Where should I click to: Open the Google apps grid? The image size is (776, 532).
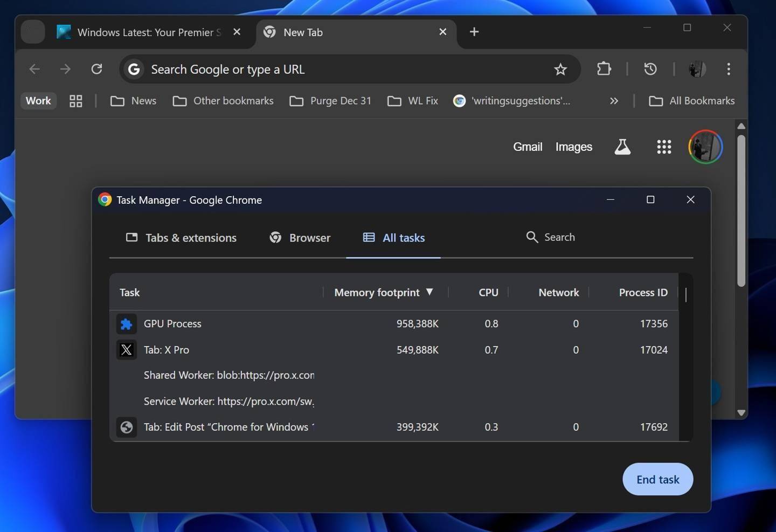(664, 147)
